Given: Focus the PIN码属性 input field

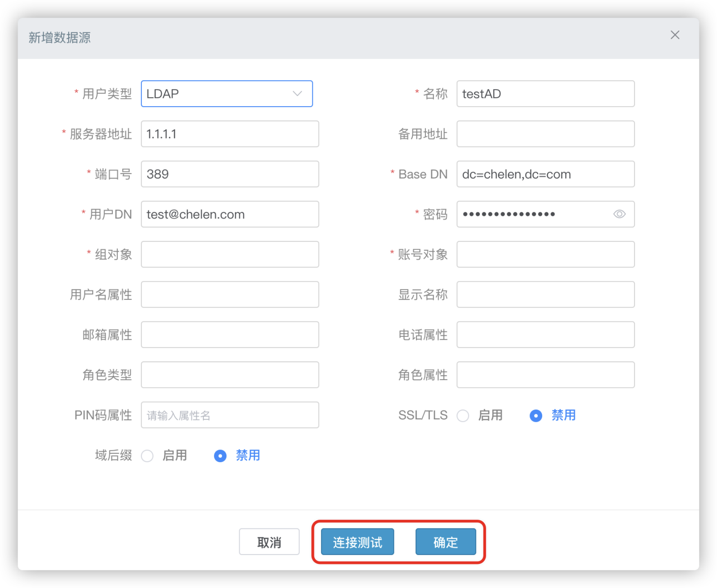Looking at the screenshot, I should pyautogui.click(x=230, y=415).
